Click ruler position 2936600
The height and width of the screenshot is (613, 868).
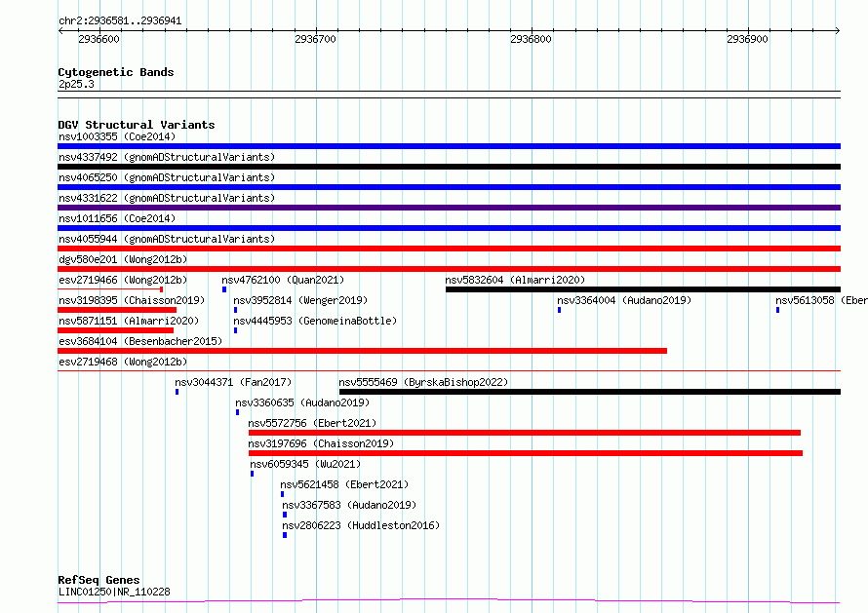coord(99,39)
